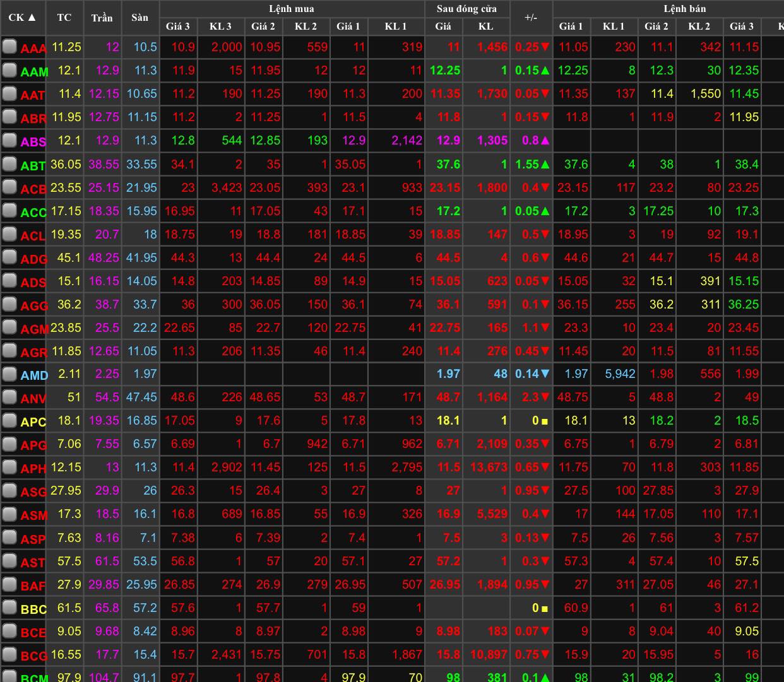784x682 pixels.
Task: Click the Lệnh bán header
Action: tap(685, 9)
